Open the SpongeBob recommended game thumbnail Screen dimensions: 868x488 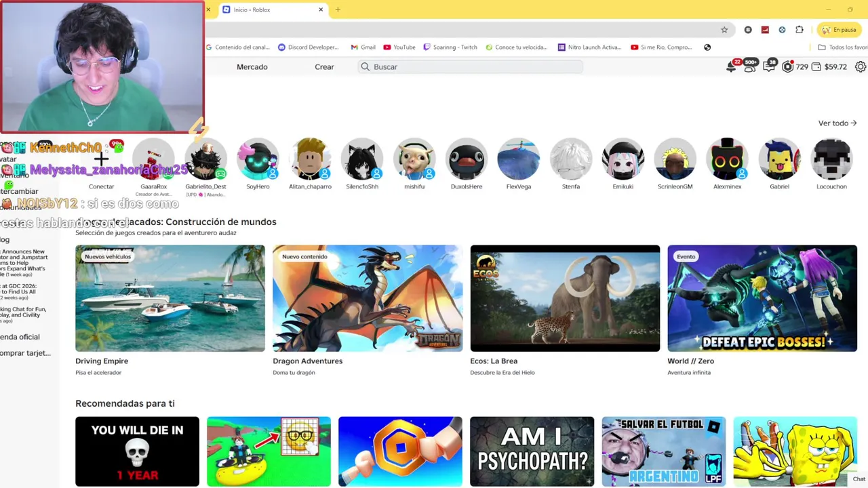(795, 451)
